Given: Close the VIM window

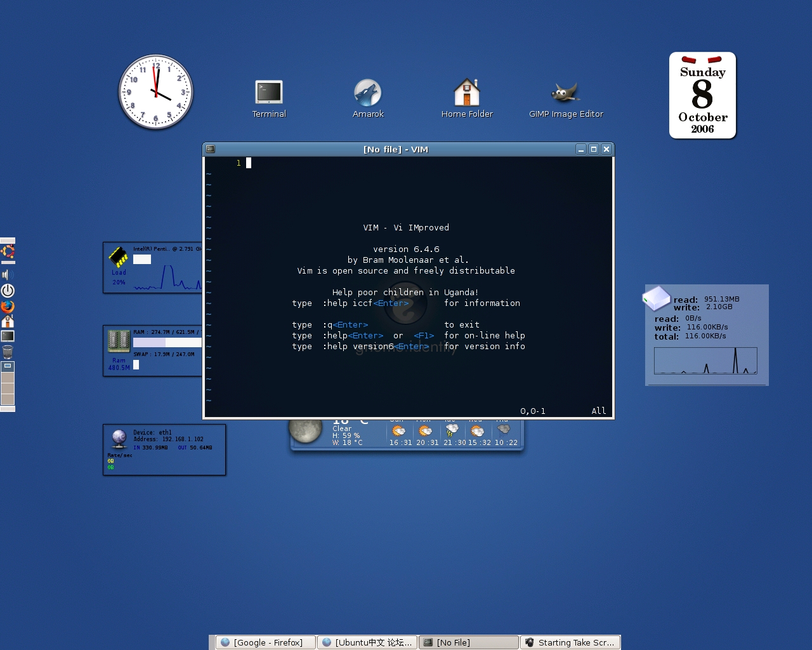Looking at the screenshot, I should (606, 149).
